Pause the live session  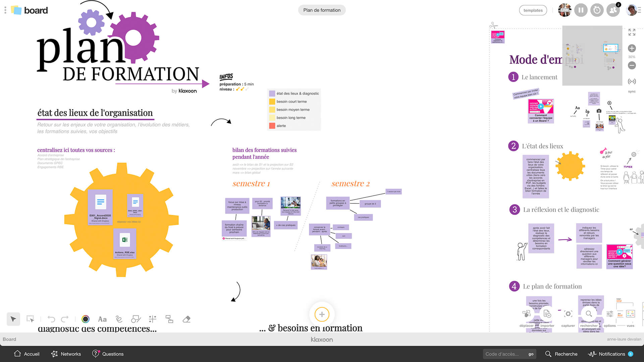581,10
